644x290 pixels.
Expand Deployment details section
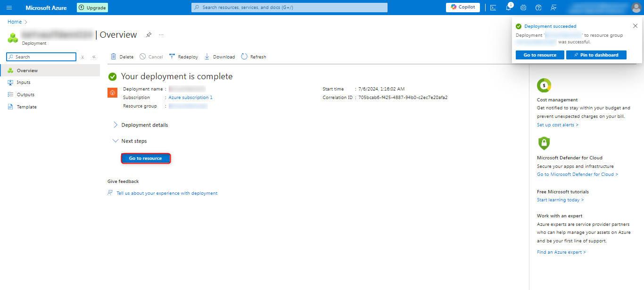point(140,125)
